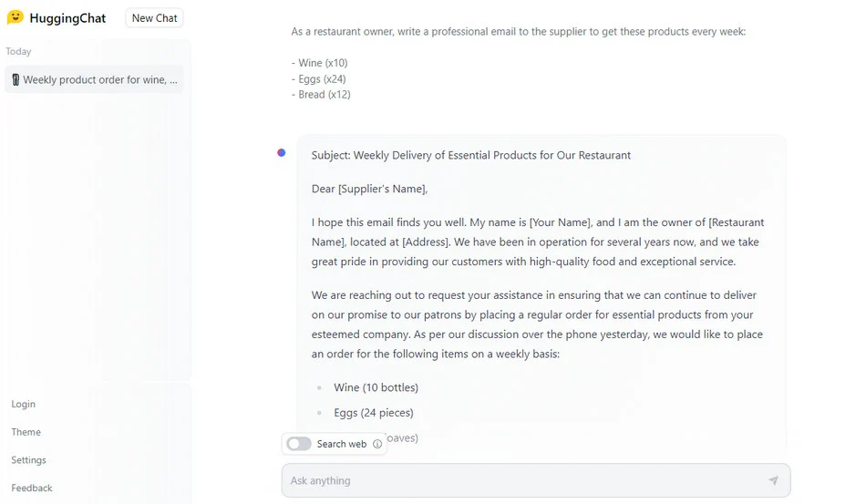Select the Wine (10 bottles) list item
This screenshot has width=866, height=504.
(376, 387)
